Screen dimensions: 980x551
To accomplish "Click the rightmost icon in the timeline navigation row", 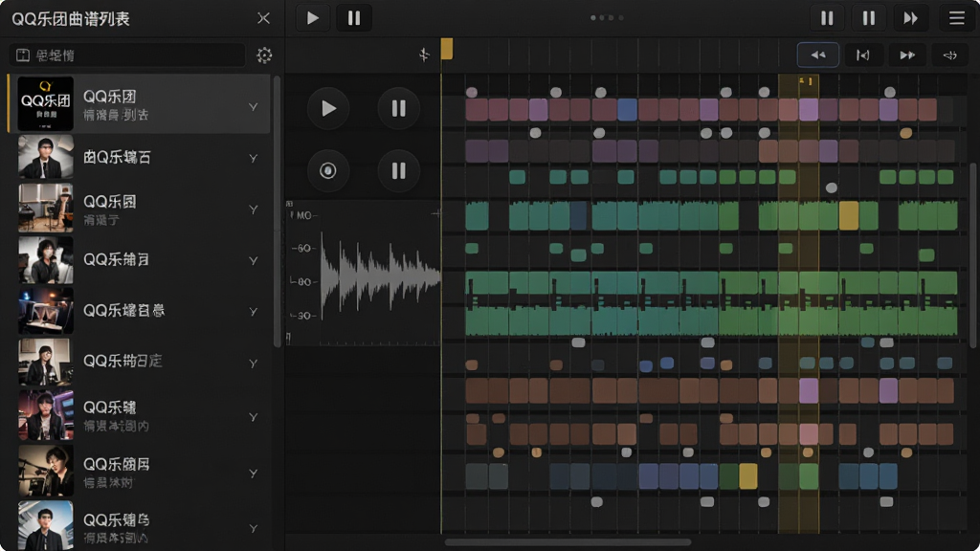I will pyautogui.click(x=950, y=55).
